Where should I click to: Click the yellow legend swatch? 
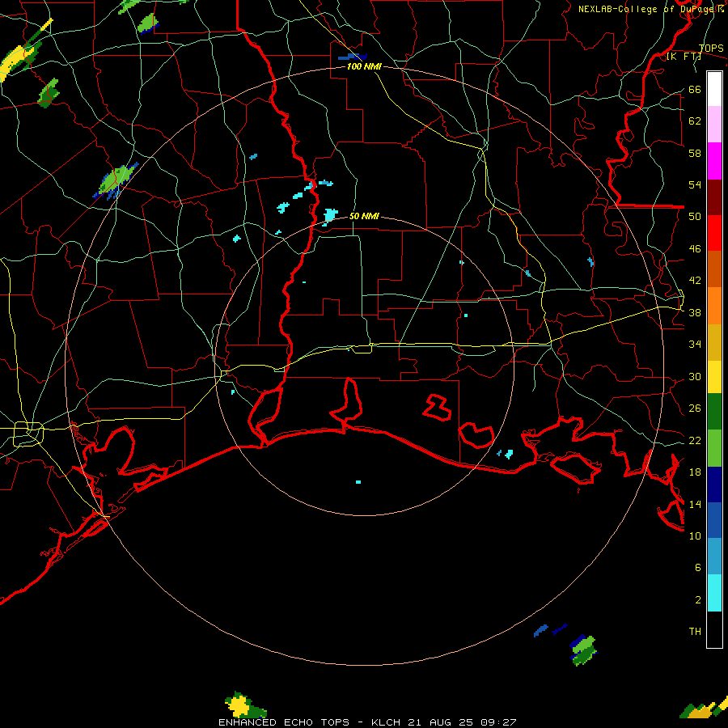tap(714, 377)
